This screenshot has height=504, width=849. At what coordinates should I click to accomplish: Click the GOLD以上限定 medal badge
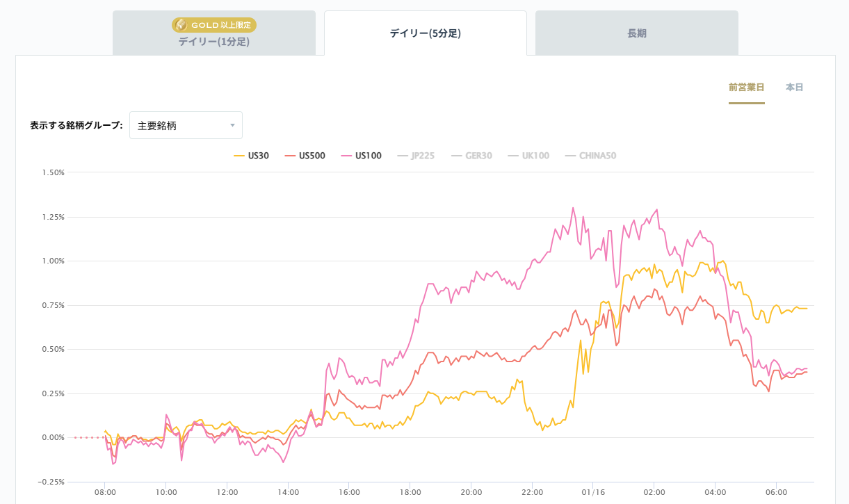click(214, 25)
